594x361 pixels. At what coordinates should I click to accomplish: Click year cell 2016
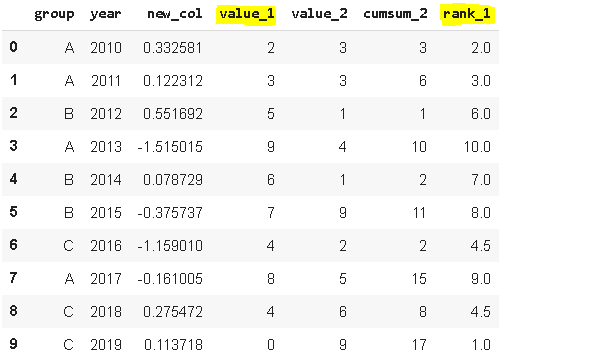(x=106, y=246)
